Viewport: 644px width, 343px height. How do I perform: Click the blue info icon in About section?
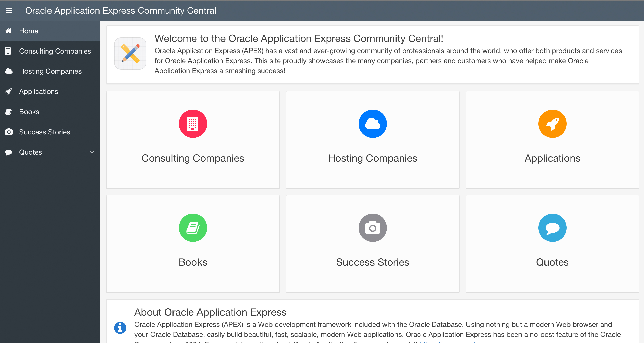pos(120,328)
